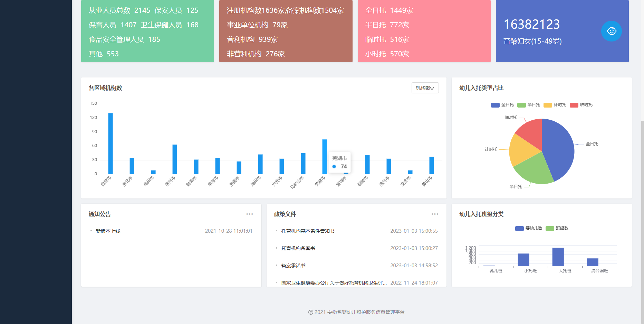The width and height of the screenshot is (644, 324).
Task: Click the 幼儿入托类型占比 chart title
Action: [481, 88]
